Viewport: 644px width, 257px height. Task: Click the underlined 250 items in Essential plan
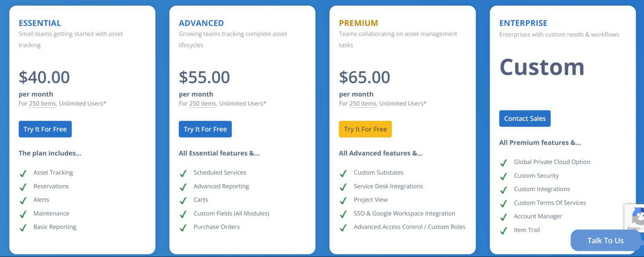[x=42, y=103]
